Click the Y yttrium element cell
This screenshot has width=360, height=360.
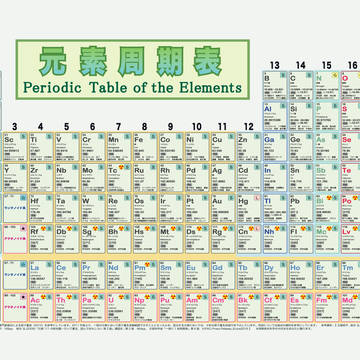tap(15, 178)
